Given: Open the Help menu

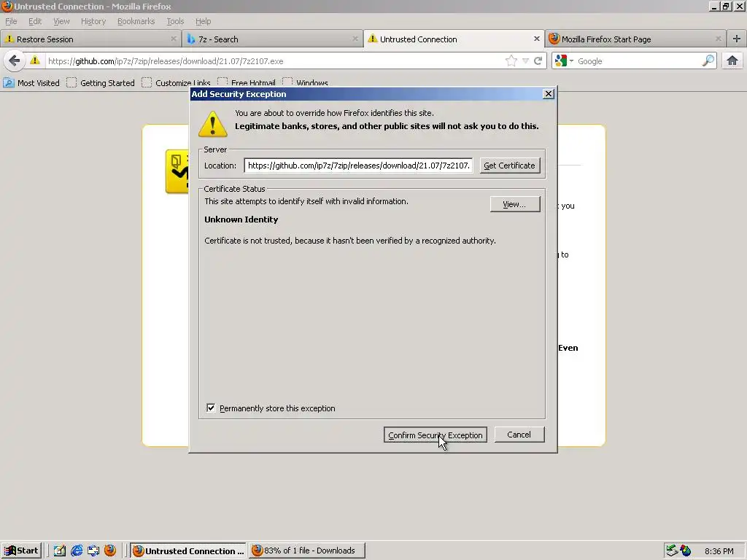Looking at the screenshot, I should (203, 21).
